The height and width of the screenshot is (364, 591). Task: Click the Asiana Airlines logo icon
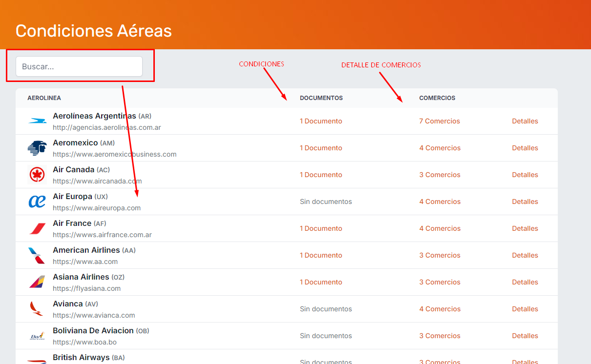point(37,282)
